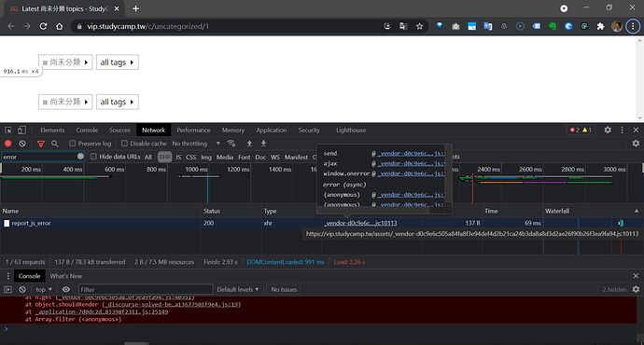
Task: Expand the first 尚未分類 category dropdown
Action: 65,62
